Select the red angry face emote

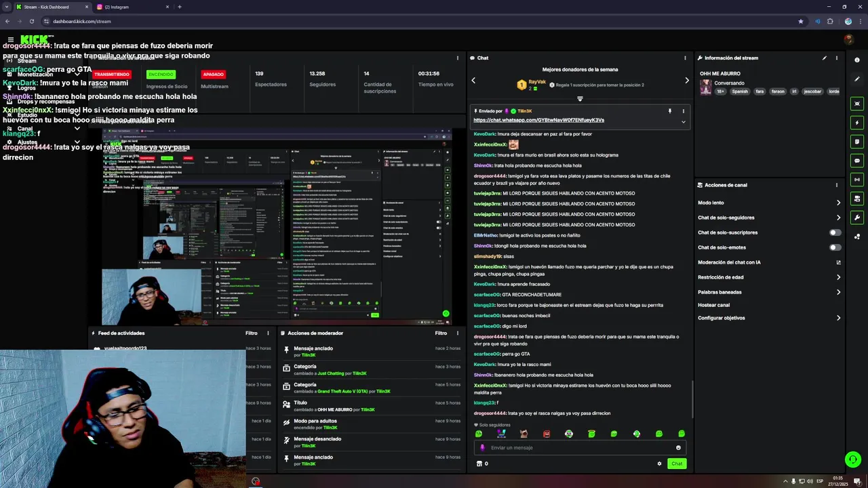[547, 434]
